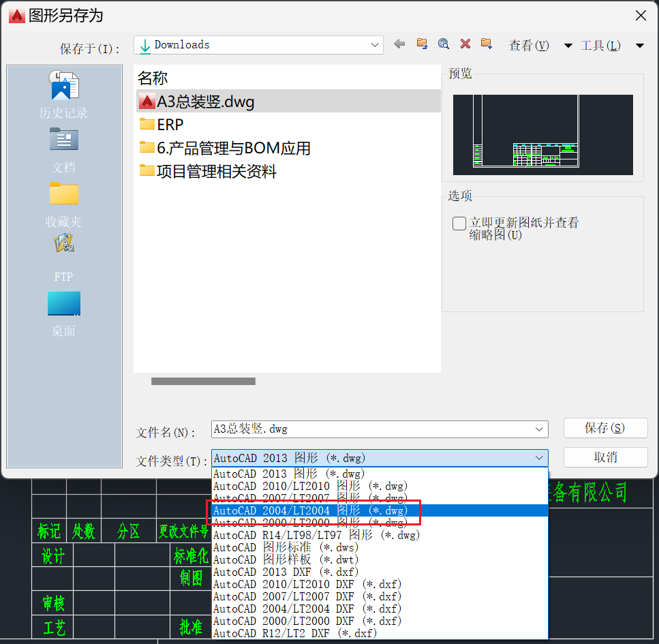
Task: Choose AutoCAD 2000/LT2000 DXF (*.dxf) option
Action: point(380,620)
